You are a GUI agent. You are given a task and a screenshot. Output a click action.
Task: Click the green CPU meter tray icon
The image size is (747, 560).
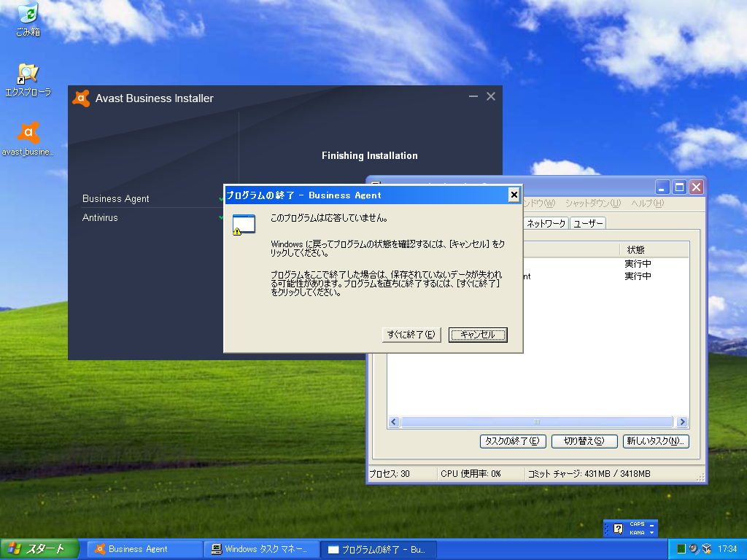(681, 549)
